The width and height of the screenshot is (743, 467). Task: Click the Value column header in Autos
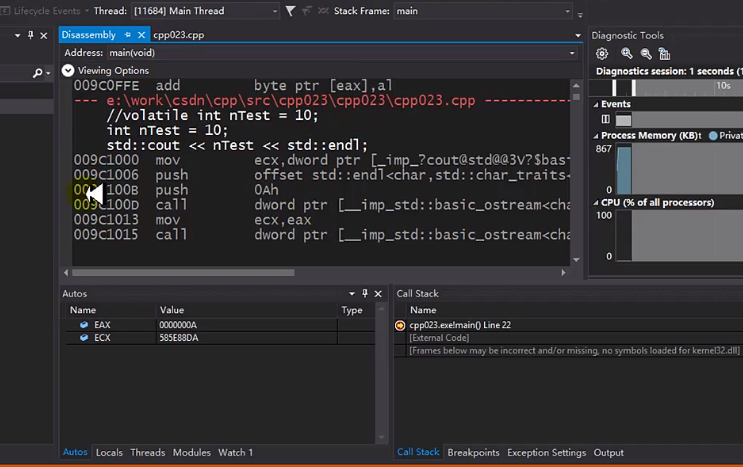172,310
